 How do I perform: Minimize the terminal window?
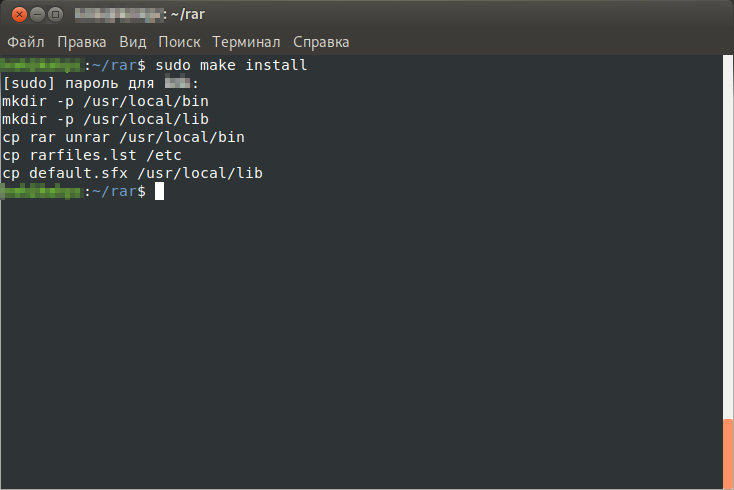pos(36,15)
